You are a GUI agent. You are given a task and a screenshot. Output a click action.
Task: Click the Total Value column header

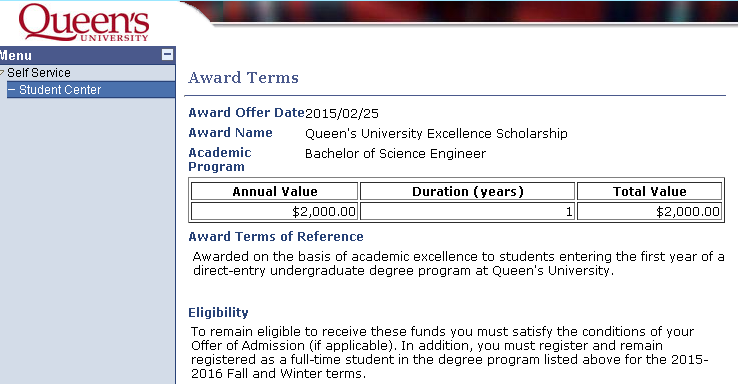point(650,192)
